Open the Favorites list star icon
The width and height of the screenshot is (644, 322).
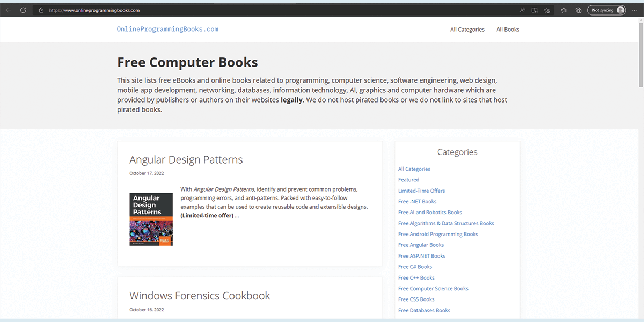[x=562, y=10]
